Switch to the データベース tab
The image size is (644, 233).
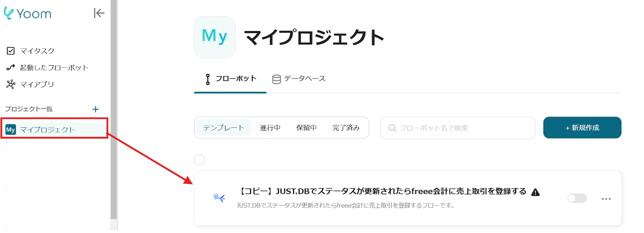[x=299, y=79]
